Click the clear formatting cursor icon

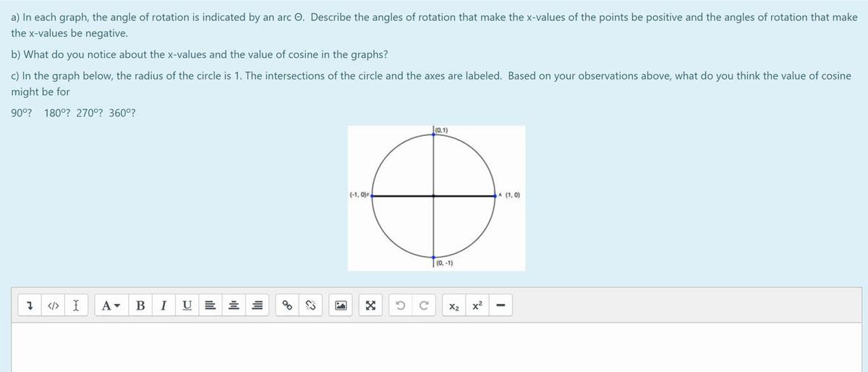[75, 306]
